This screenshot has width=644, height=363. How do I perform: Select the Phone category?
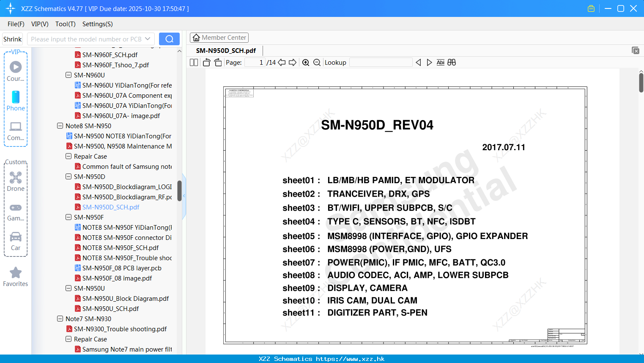16,101
